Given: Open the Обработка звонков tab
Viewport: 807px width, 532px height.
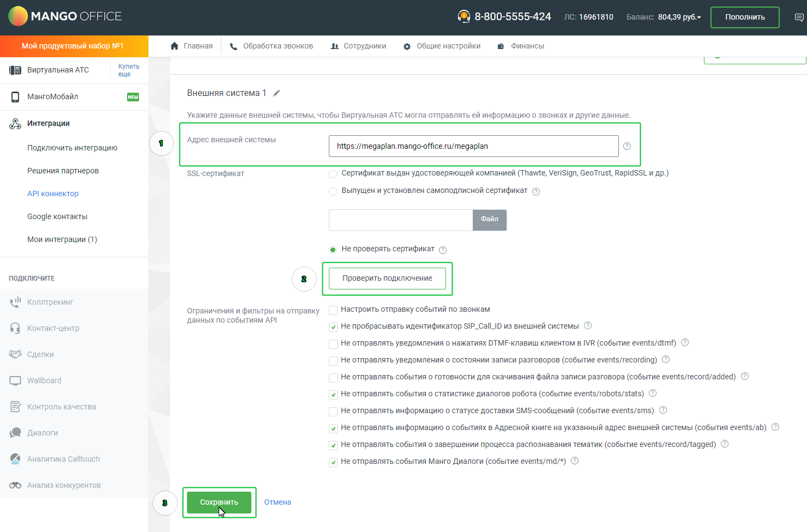Looking at the screenshot, I should tap(272, 46).
